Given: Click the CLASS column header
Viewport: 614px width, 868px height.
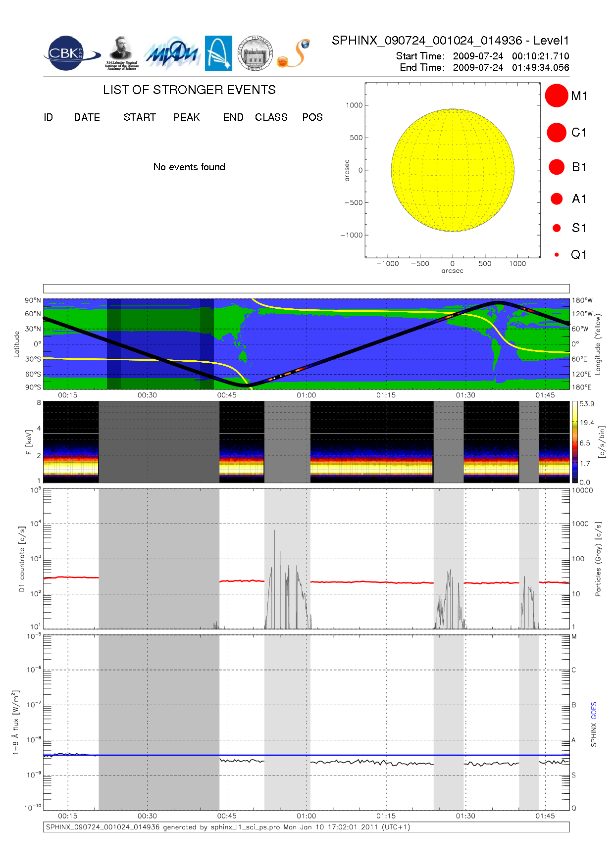Looking at the screenshot, I should [x=271, y=117].
